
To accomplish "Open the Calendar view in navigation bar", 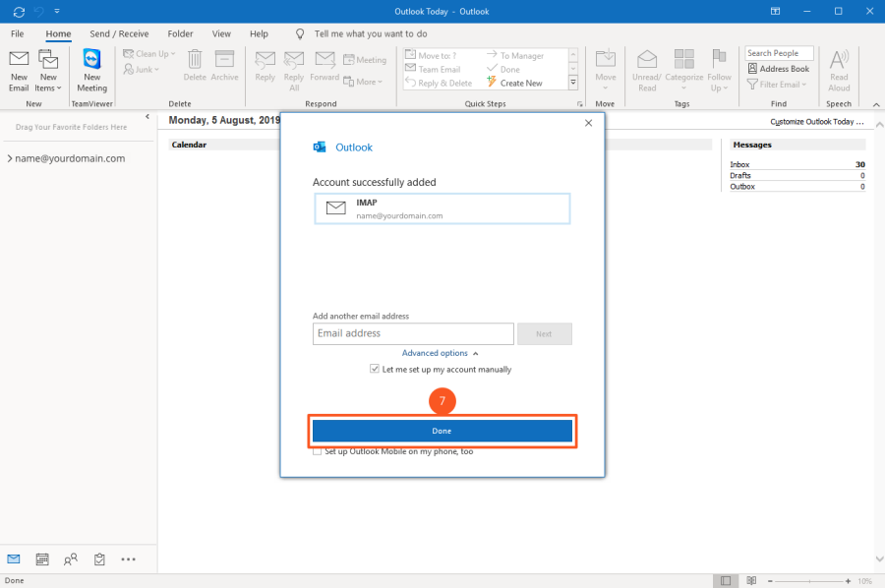I will [x=42, y=559].
